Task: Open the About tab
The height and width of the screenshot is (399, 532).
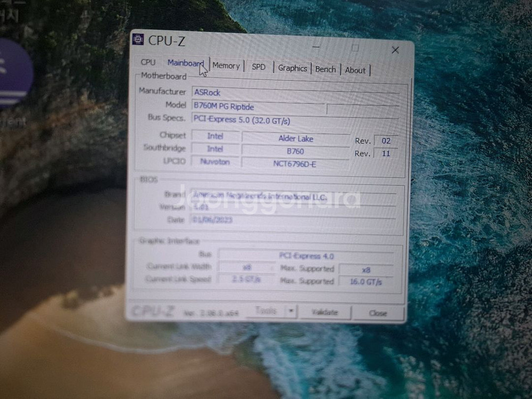Action: 355,70
